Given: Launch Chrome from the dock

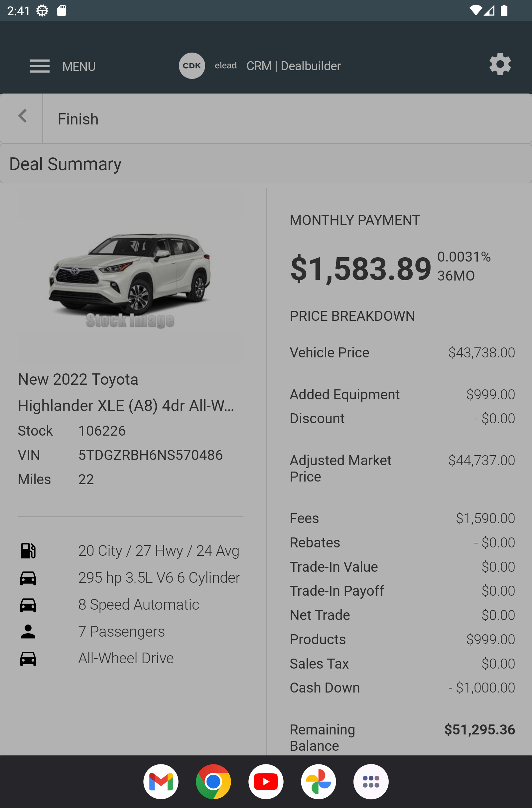Looking at the screenshot, I should [x=213, y=781].
